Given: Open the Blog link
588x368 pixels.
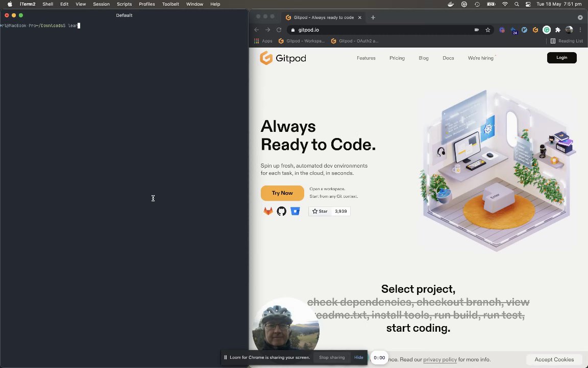Looking at the screenshot, I should click(x=423, y=58).
